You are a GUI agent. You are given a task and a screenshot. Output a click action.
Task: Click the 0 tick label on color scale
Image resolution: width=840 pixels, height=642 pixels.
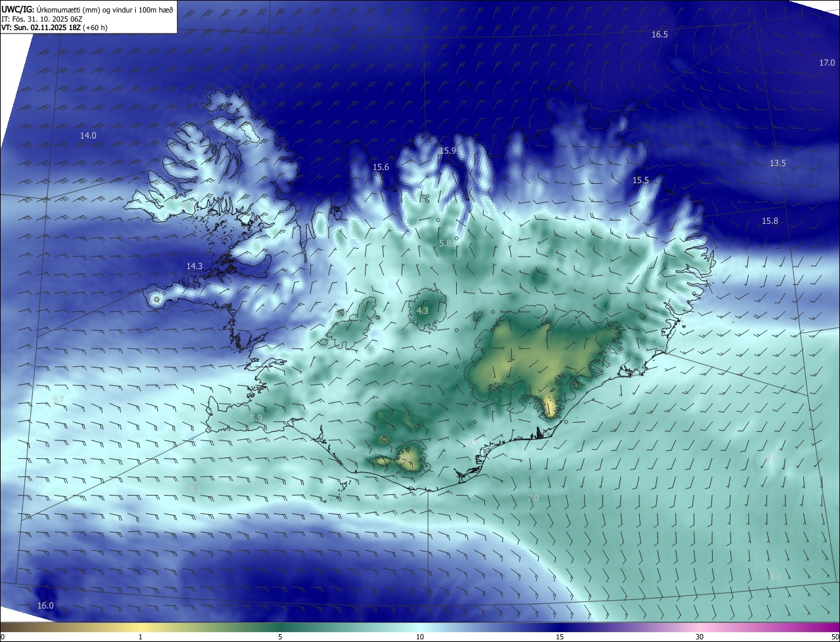point(3,637)
